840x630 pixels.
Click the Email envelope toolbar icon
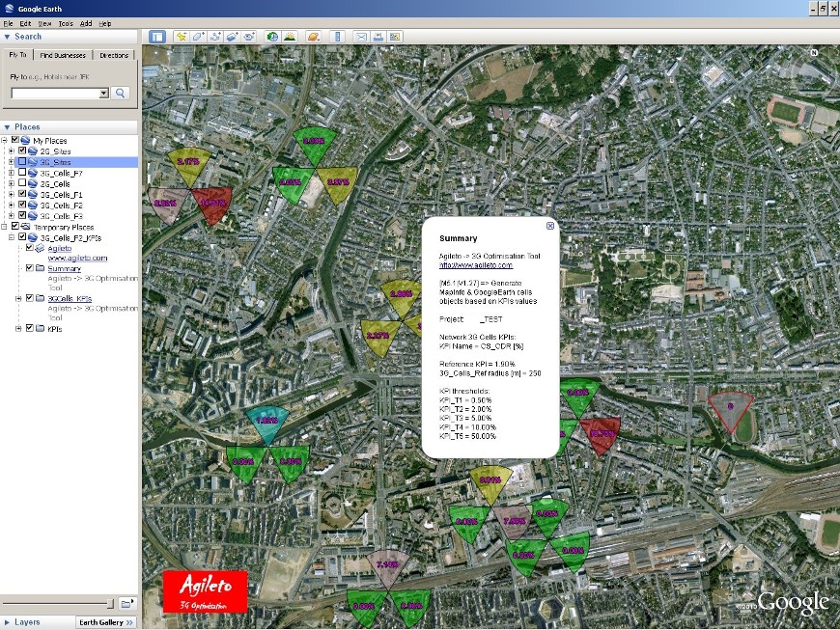click(361, 37)
